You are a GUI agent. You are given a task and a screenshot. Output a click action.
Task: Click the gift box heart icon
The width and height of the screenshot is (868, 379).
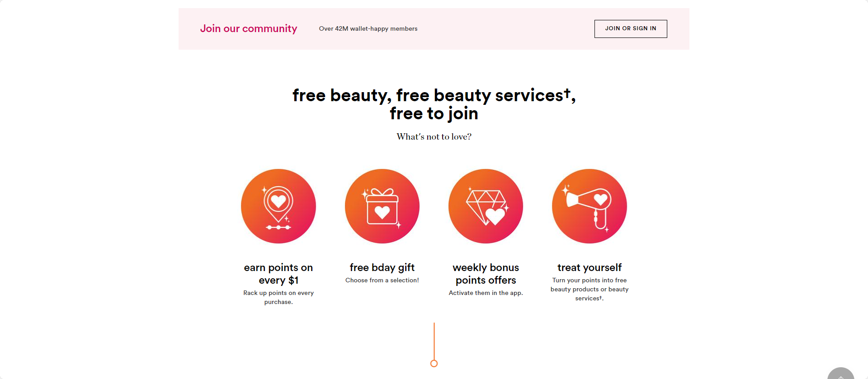(x=382, y=206)
